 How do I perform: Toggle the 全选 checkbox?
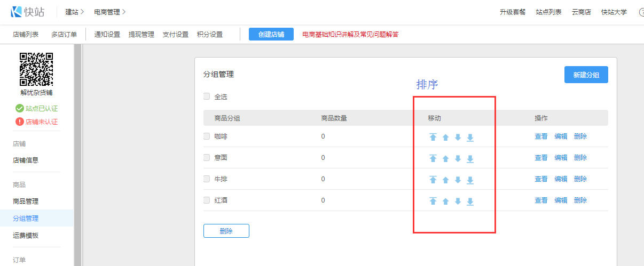pos(207,96)
